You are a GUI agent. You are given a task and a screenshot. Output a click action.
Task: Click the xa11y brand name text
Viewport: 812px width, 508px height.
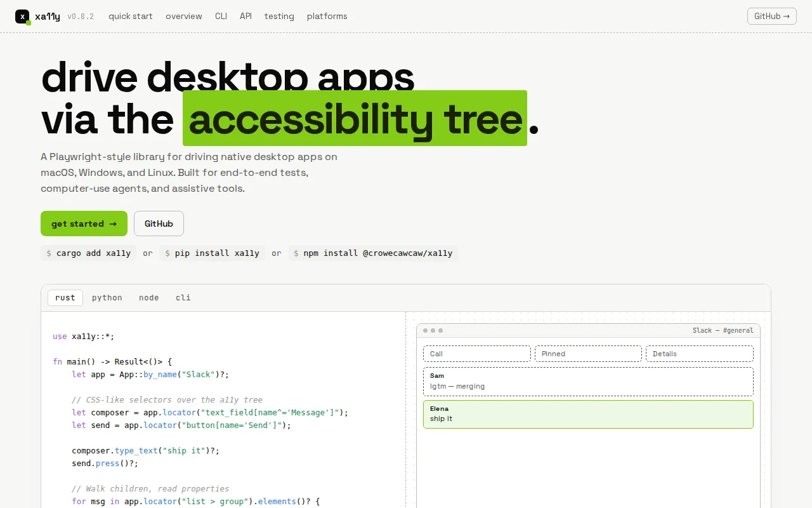click(x=48, y=17)
